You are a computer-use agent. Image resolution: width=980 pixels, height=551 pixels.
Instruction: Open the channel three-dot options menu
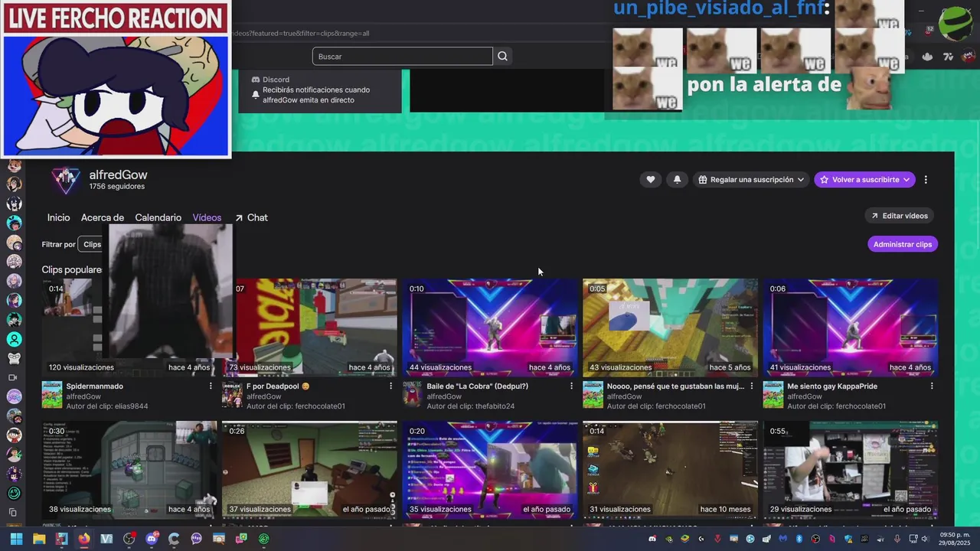pos(926,180)
